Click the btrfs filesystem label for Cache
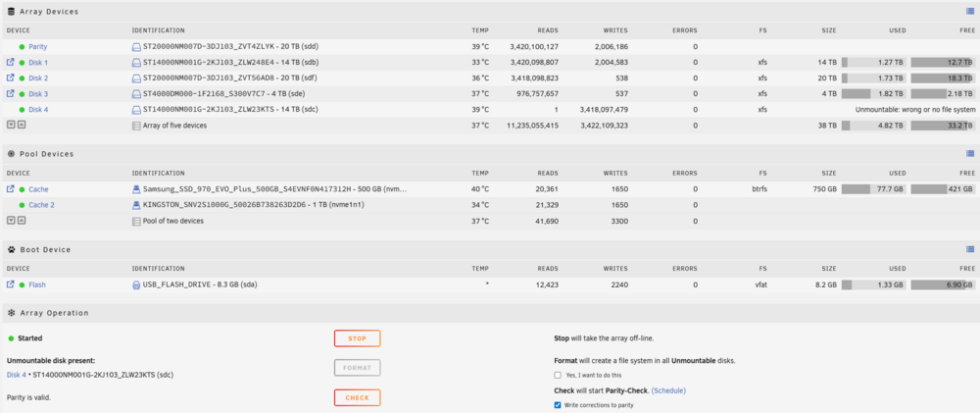 (x=759, y=189)
